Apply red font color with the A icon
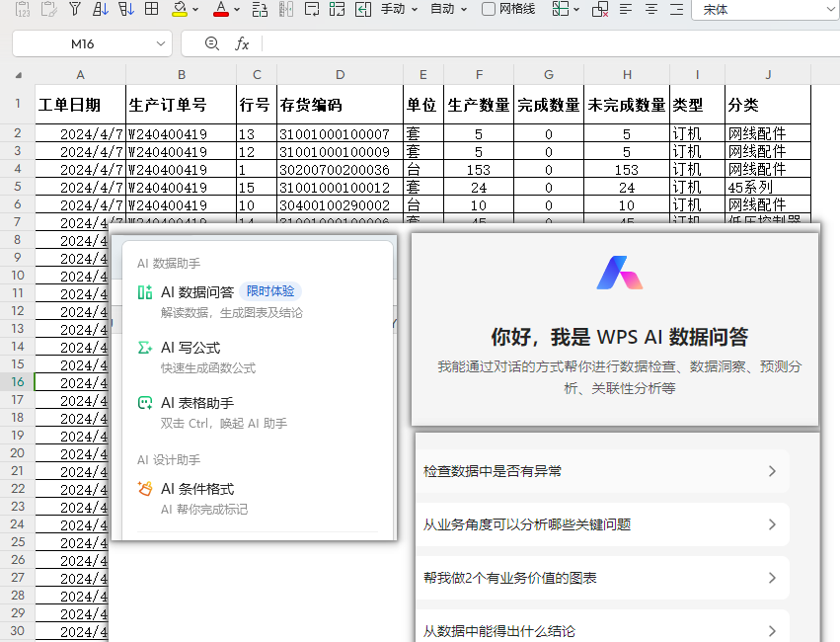 point(221,9)
